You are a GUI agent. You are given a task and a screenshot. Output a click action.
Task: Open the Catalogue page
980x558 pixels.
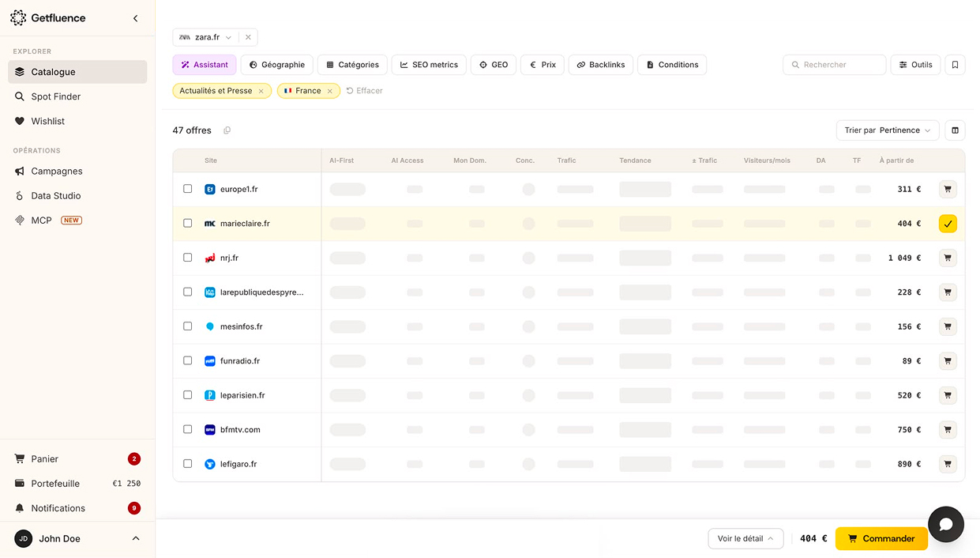(x=77, y=72)
